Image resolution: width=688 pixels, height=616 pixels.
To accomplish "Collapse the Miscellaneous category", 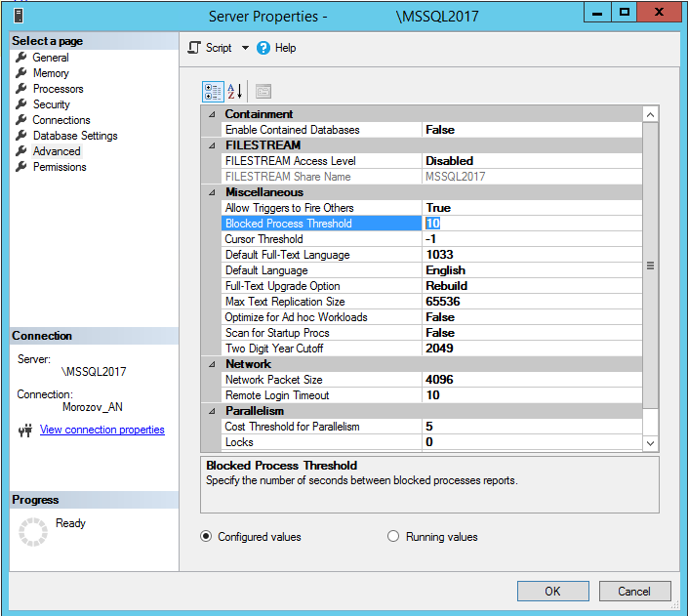I will 212,192.
